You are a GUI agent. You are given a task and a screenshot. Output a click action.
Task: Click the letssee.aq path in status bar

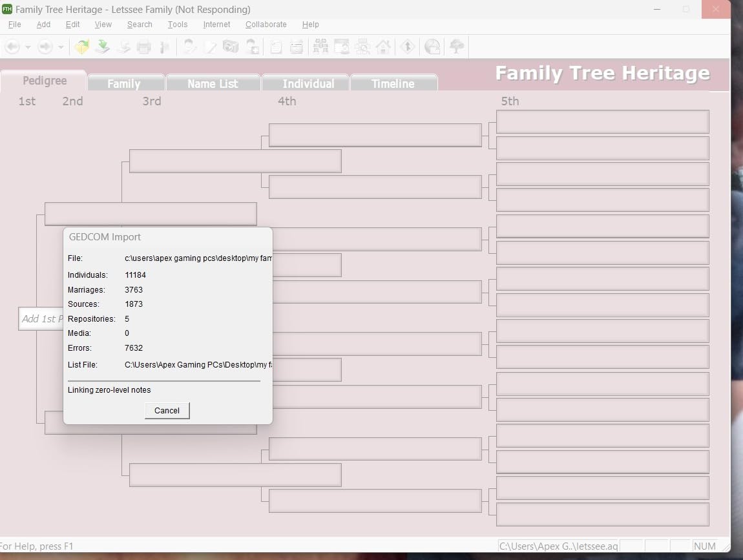[x=558, y=546]
